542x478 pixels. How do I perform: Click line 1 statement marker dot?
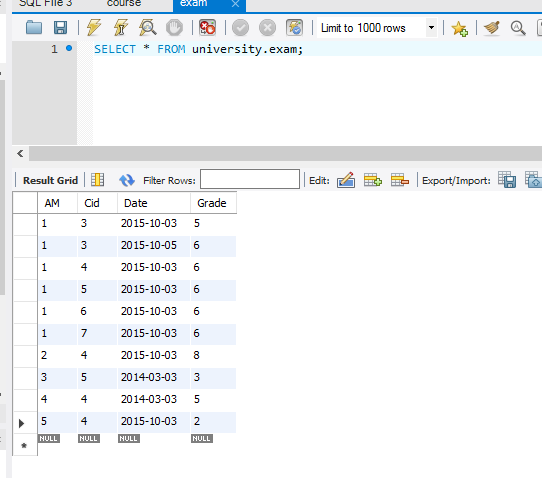(x=69, y=48)
